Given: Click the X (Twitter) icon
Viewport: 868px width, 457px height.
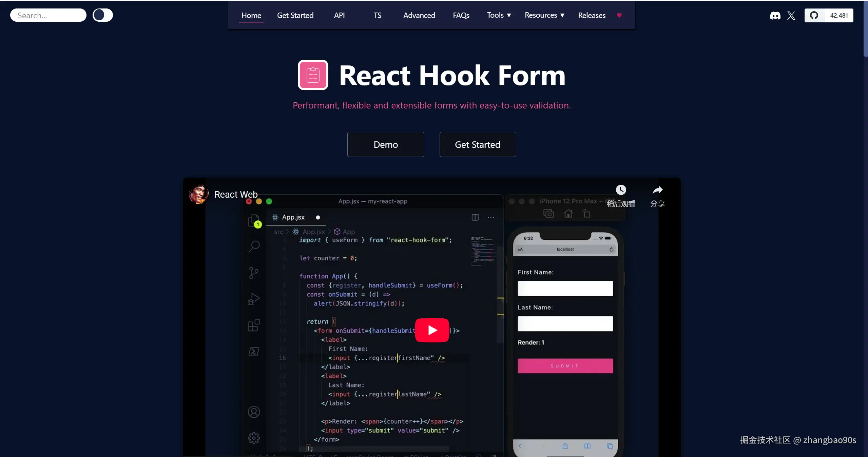Looking at the screenshot, I should [x=791, y=16].
